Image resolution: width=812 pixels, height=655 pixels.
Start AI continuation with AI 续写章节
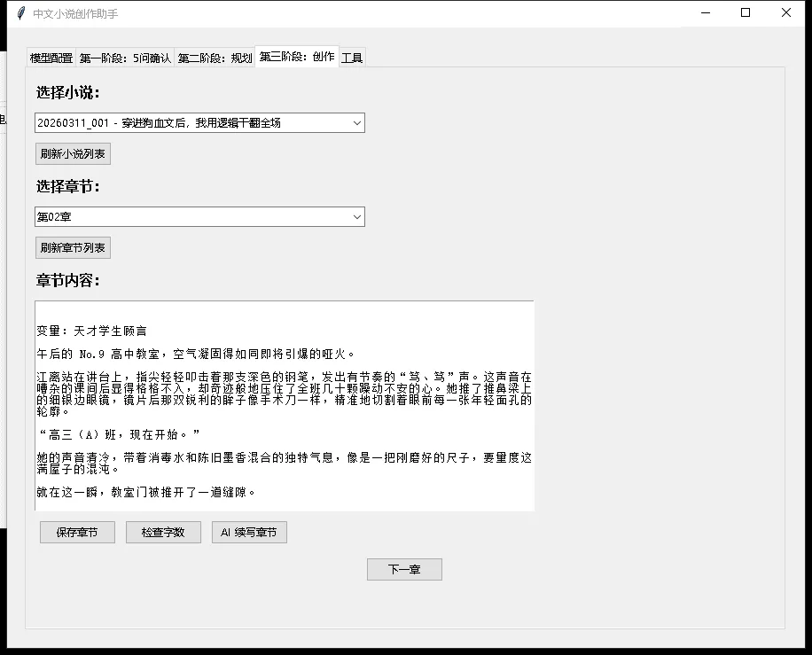[x=249, y=532]
